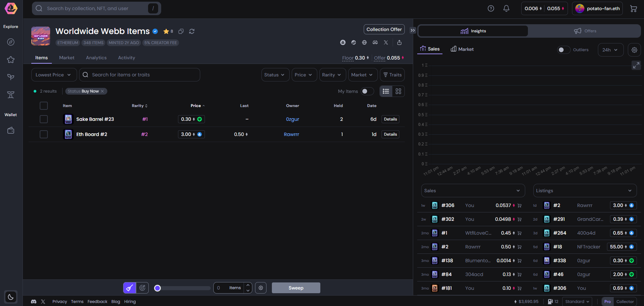Add #306 sale item to cart icon
This screenshot has width=644, height=306.
click(x=520, y=205)
